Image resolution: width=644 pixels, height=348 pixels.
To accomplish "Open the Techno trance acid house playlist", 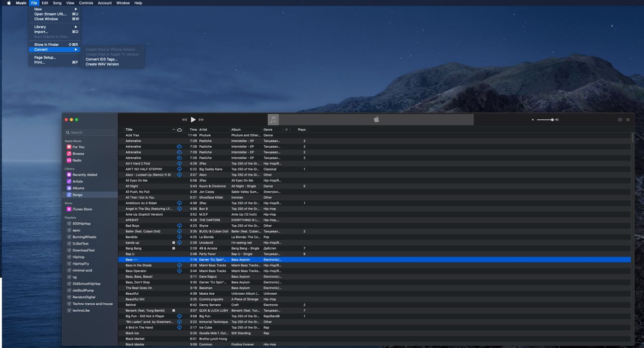I will pyautogui.click(x=93, y=304).
